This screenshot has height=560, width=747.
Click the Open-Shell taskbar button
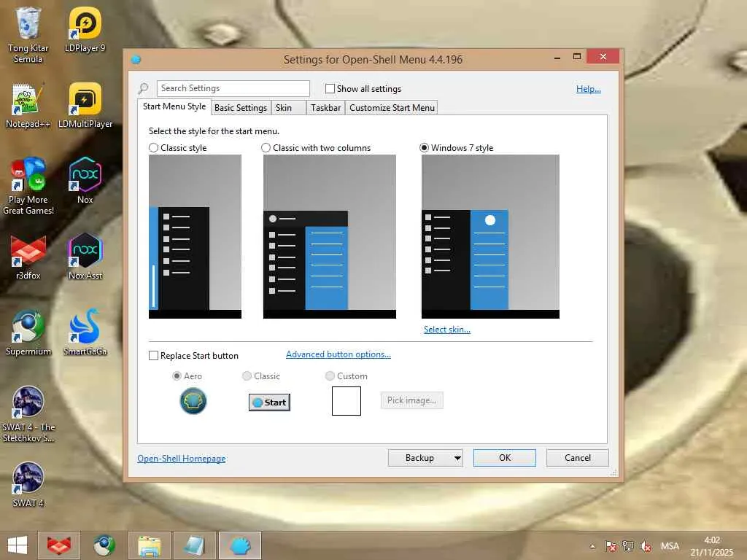pyautogui.click(x=240, y=545)
